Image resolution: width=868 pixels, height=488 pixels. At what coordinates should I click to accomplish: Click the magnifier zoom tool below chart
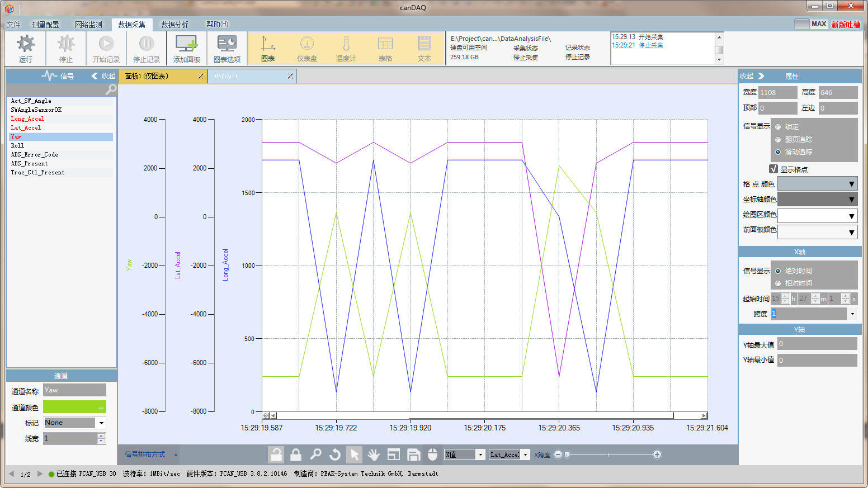pyautogui.click(x=316, y=454)
